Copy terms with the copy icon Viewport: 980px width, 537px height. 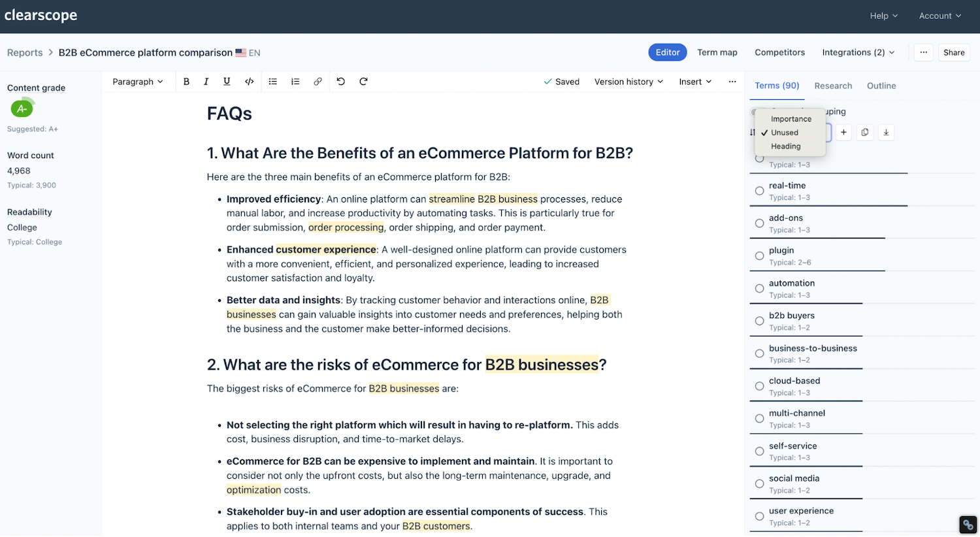pyautogui.click(x=865, y=133)
